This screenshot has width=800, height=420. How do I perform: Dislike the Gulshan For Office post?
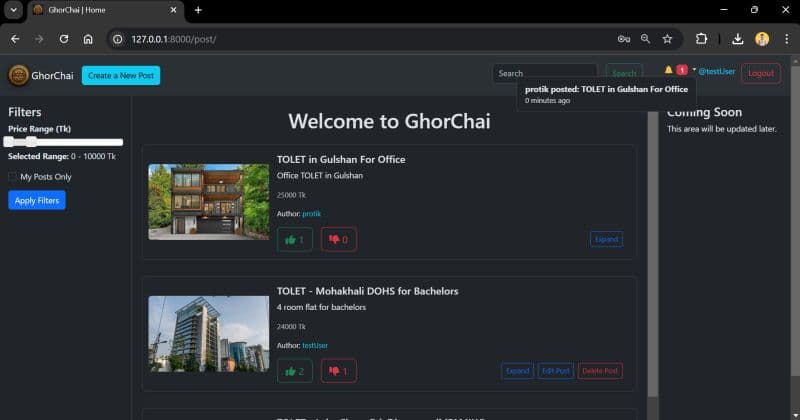click(x=339, y=239)
